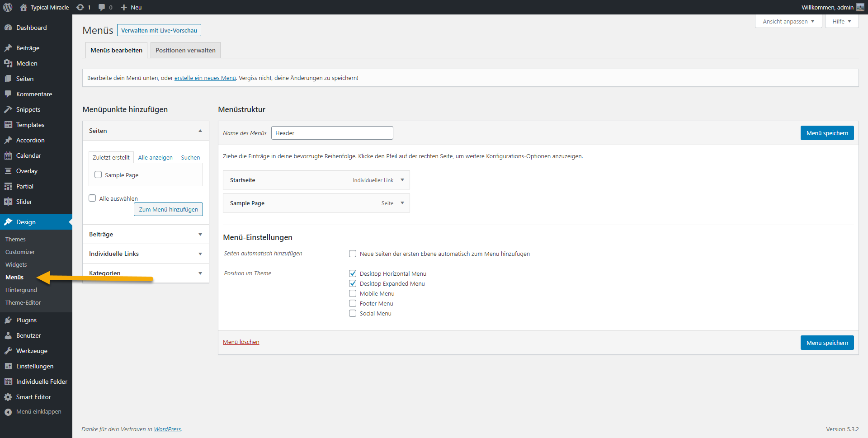
Task: Click the Werkzeuge wrench icon
Action: coord(8,351)
